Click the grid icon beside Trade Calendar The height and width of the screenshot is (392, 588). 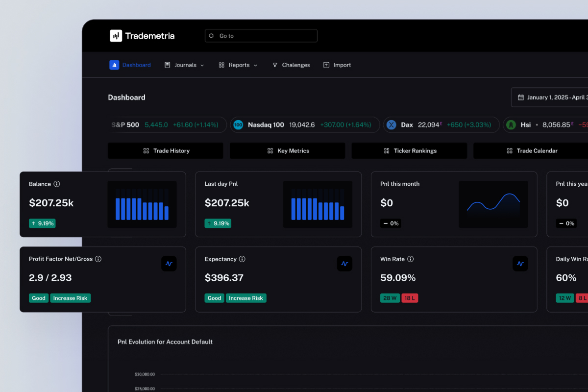(510, 151)
